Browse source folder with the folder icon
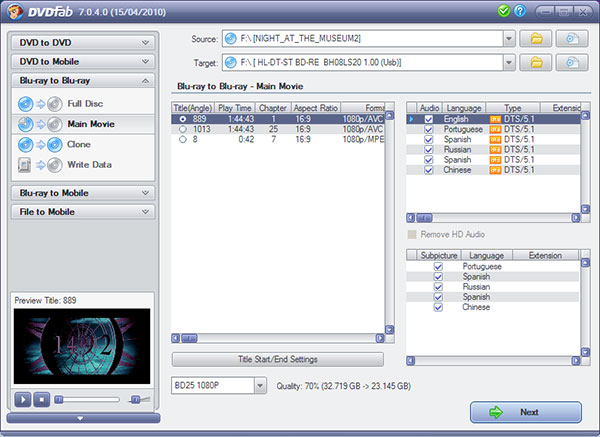This screenshot has width=600, height=437. click(536, 39)
